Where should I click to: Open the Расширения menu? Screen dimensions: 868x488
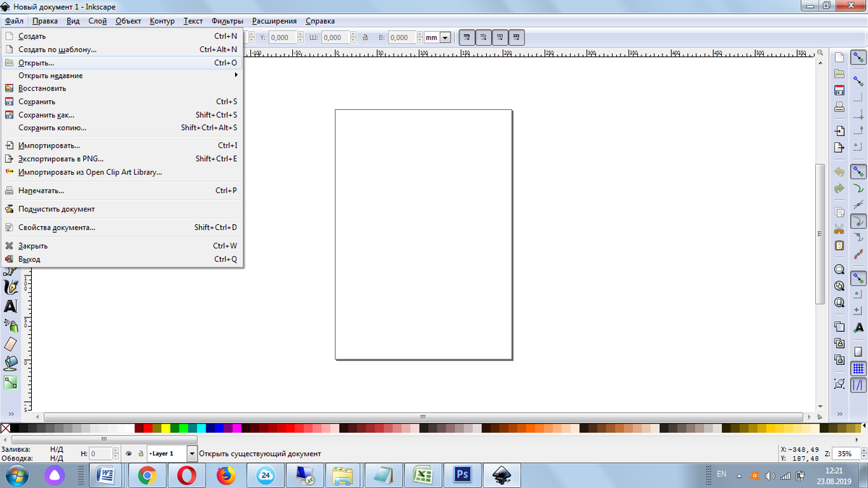(274, 21)
